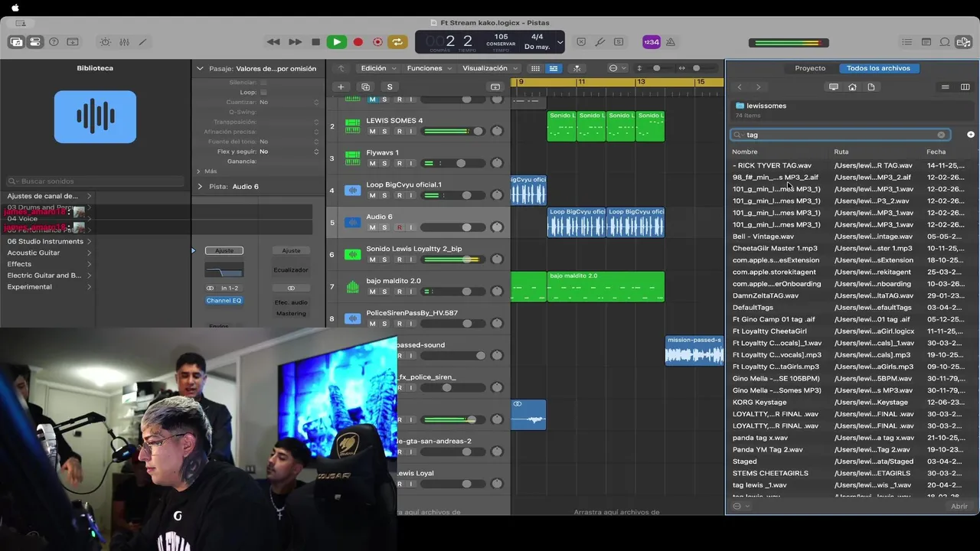Screen dimensions: 980x551
Task: Go back in the file browser
Action: (740, 87)
